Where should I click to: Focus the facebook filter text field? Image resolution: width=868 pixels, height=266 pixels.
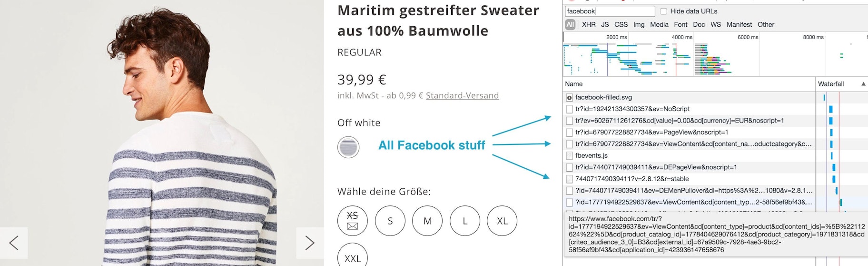(x=610, y=11)
